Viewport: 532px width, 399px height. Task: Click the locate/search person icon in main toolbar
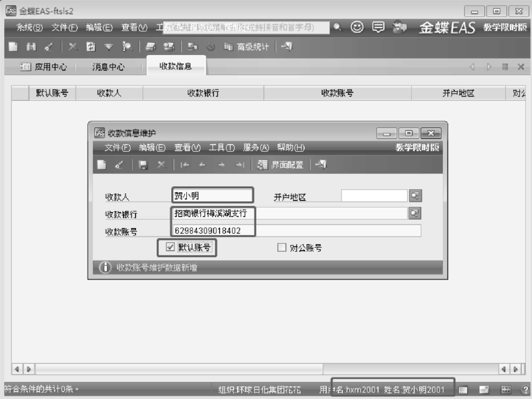[127, 47]
